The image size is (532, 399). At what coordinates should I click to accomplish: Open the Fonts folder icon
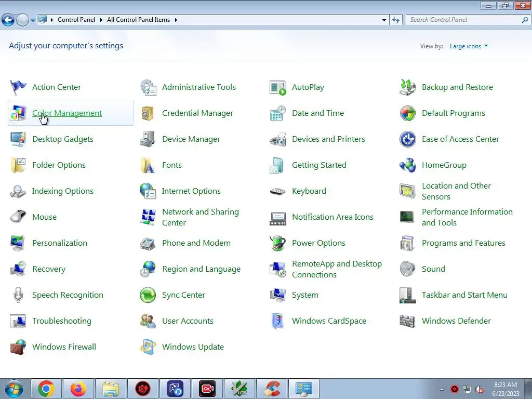tap(148, 165)
